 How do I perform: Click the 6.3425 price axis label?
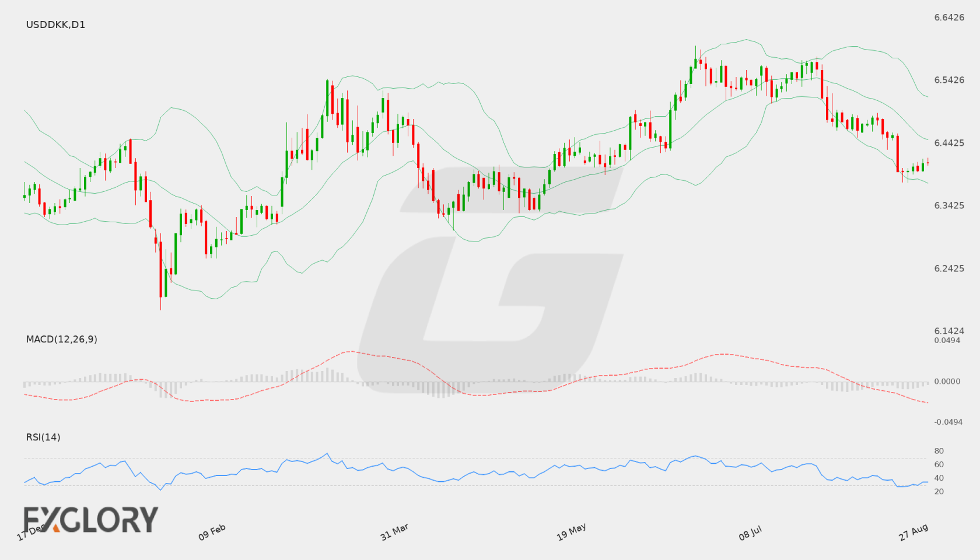point(949,205)
